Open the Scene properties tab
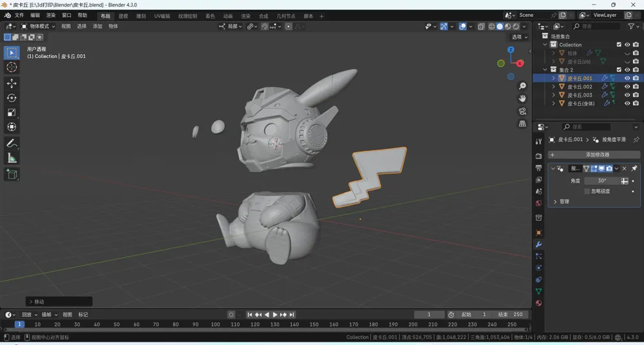 click(x=538, y=192)
